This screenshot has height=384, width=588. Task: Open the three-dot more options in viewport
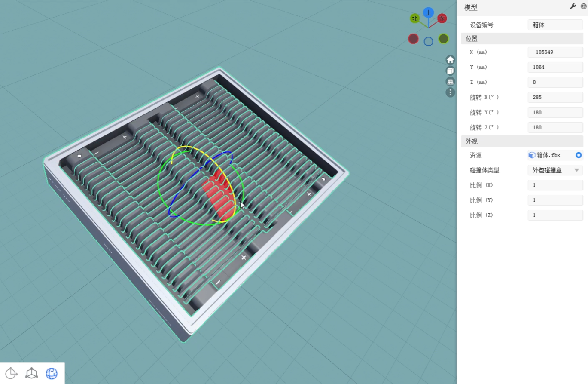click(450, 92)
